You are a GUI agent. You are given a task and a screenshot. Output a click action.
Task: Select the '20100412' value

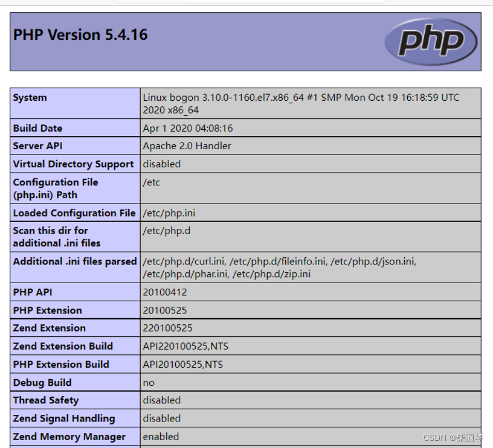[x=165, y=292]
